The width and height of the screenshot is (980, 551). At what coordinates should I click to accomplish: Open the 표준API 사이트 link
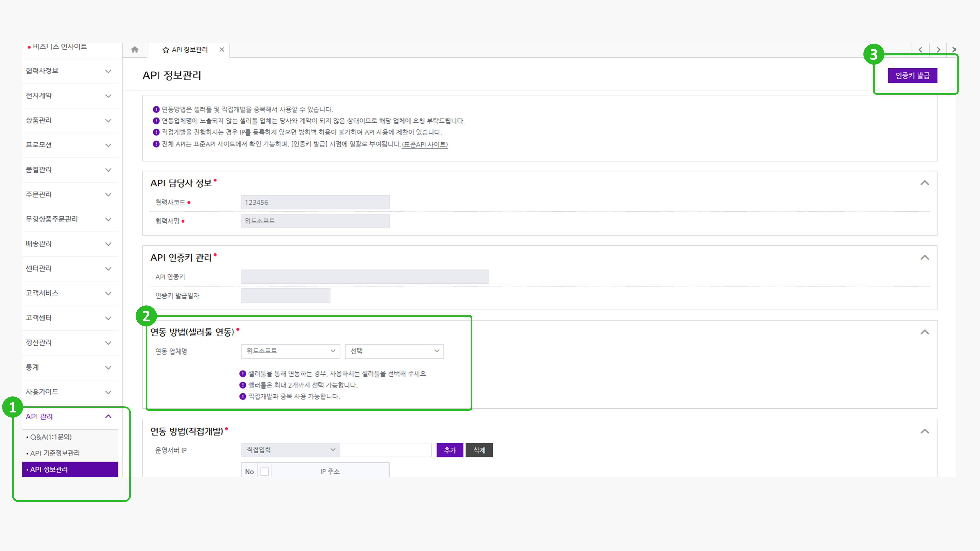click(x=425, y=144)
